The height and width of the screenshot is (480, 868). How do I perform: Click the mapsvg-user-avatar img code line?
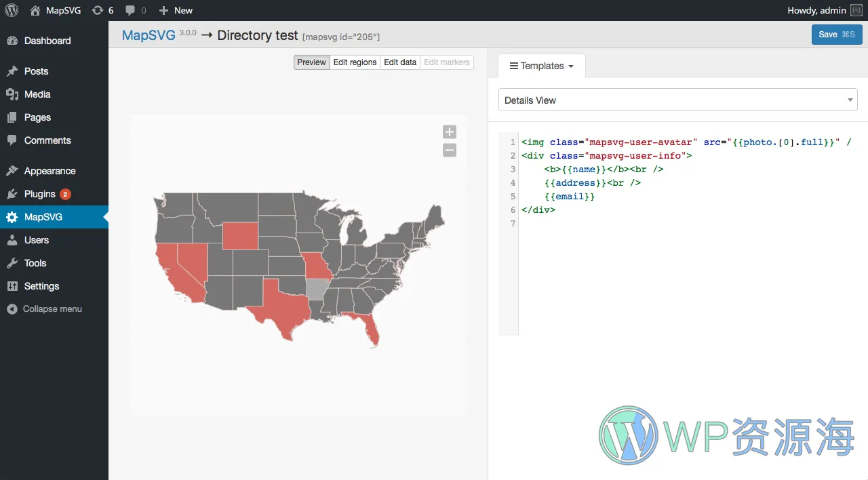tap(686, 142)
